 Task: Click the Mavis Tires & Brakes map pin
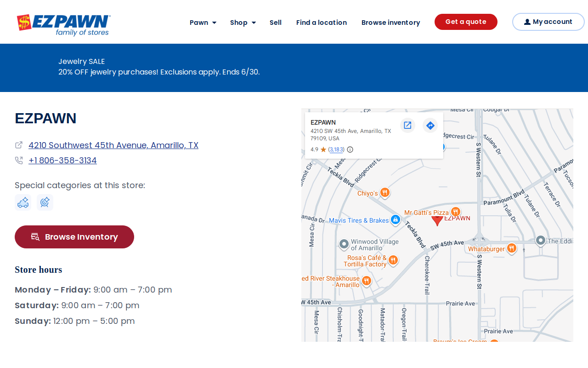coord(395,219)
